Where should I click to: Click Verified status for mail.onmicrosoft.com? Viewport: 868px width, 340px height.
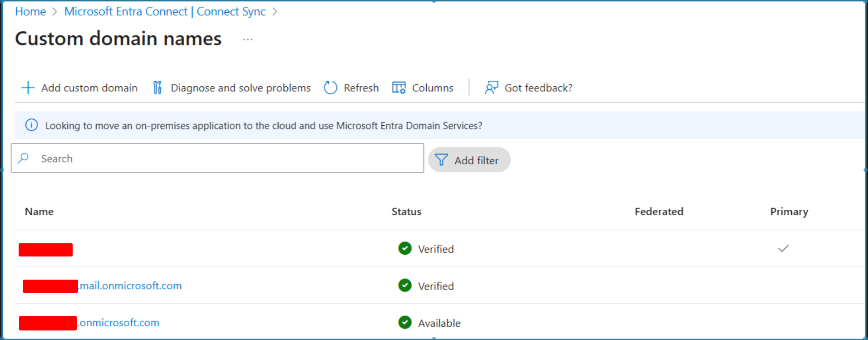pyautogui.click(x=436, y=286)
